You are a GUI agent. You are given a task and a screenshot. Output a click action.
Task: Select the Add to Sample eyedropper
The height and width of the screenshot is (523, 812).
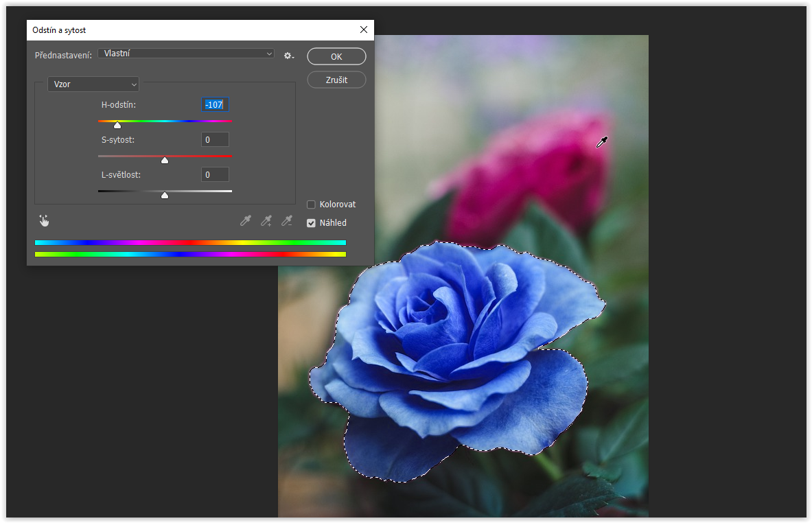click(267, 221)
